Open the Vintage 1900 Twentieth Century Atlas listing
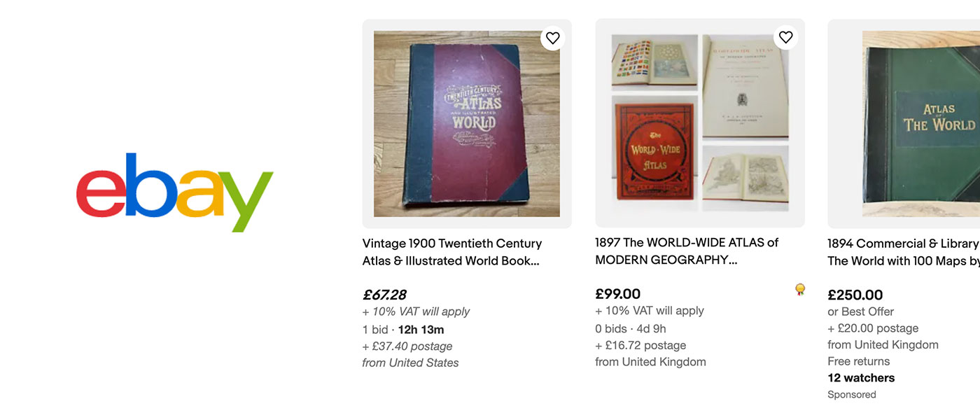Viewport: 980px width, 420px height. (x=451, y=251)
